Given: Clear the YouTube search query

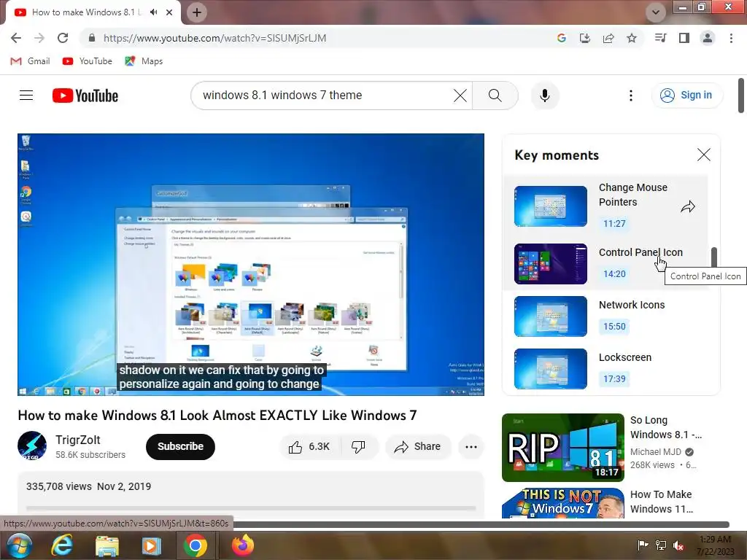Looking at the screenshot, I should tap(460, 96).
